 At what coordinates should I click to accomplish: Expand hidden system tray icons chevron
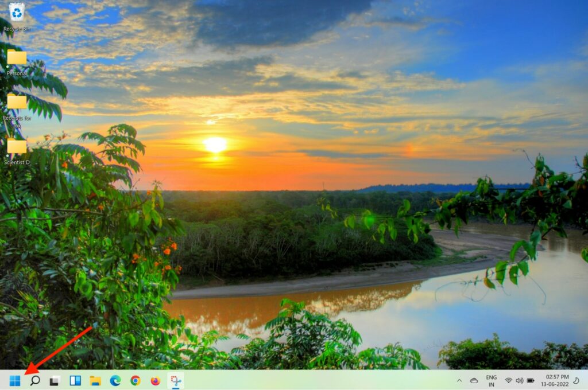click(459, 380)
